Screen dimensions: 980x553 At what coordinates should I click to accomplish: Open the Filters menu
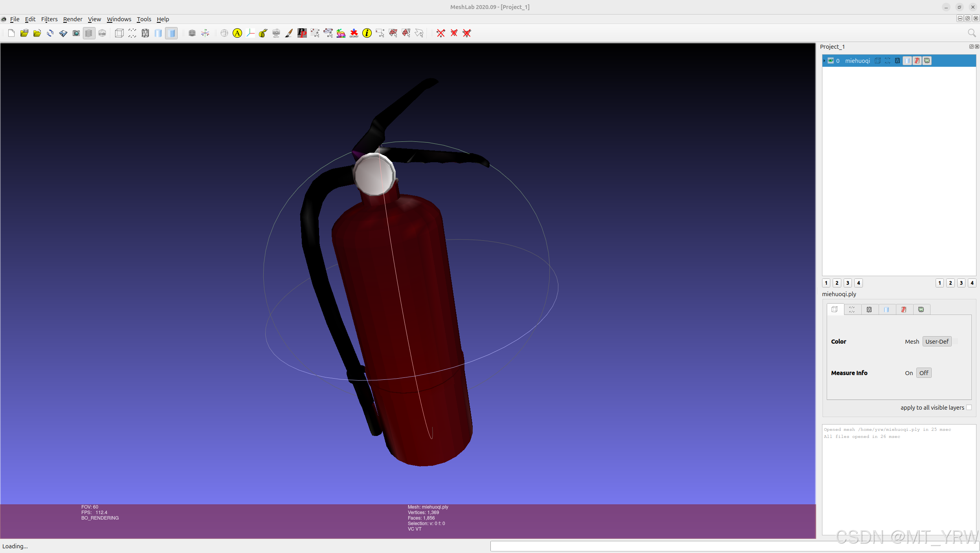click(x=49, y=19)
